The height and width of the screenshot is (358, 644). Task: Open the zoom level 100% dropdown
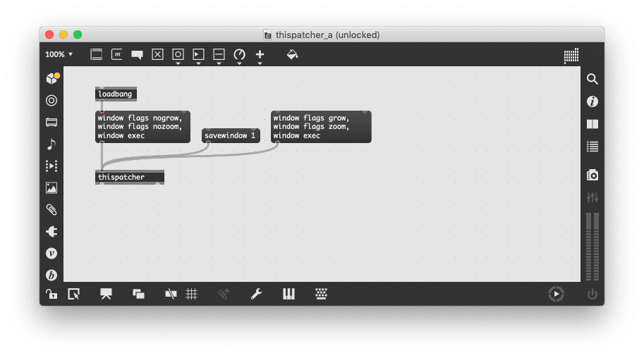[59, 54]
